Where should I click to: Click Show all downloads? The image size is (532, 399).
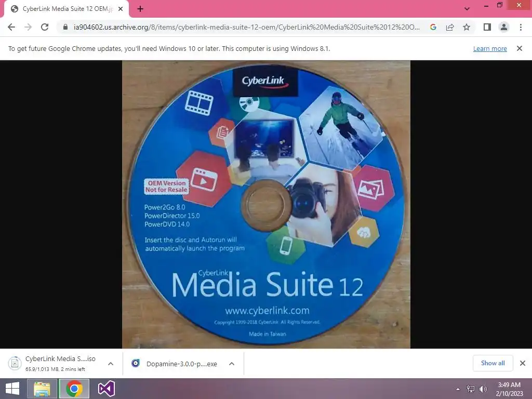click(493, 363)
